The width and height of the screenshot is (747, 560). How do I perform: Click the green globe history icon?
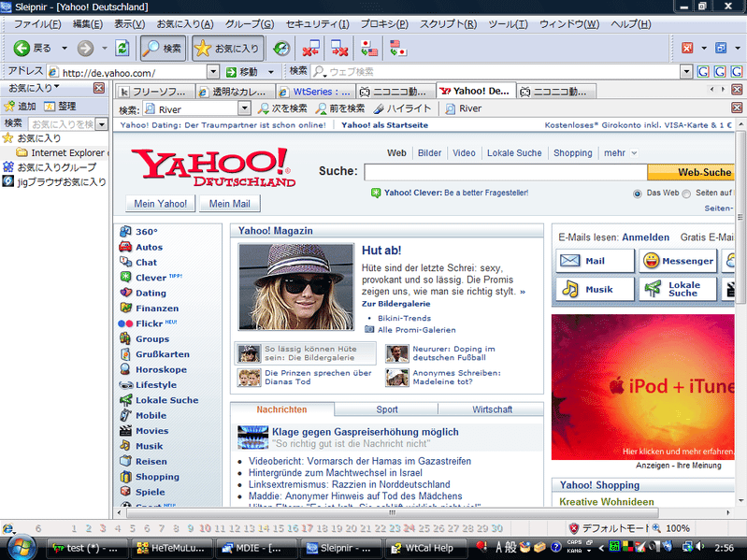point(281,48)
